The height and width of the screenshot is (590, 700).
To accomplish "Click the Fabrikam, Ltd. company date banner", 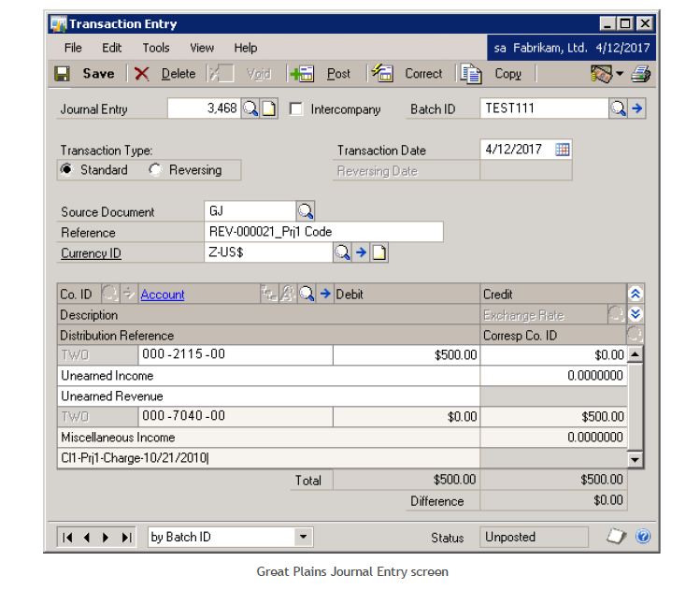I will coord(571,48).
